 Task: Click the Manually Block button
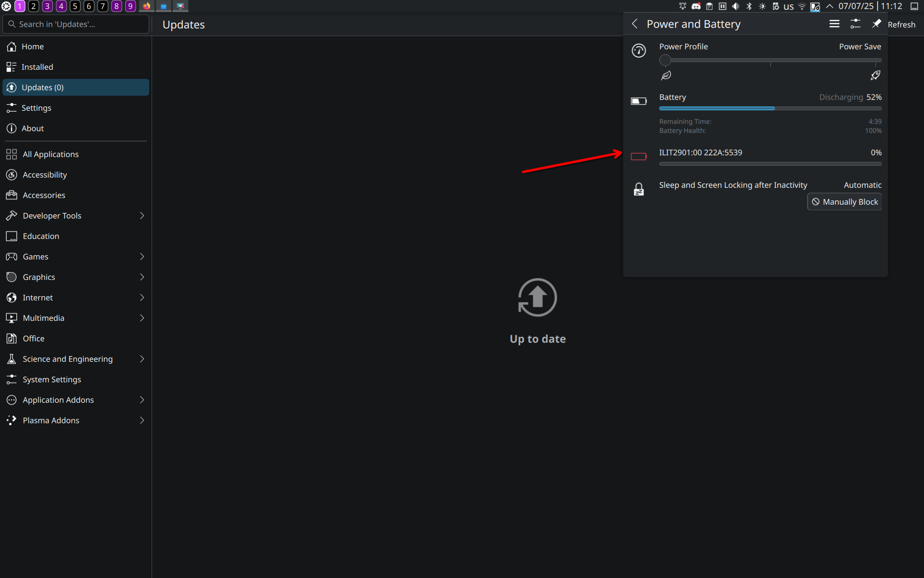click(x=845, y=202)
